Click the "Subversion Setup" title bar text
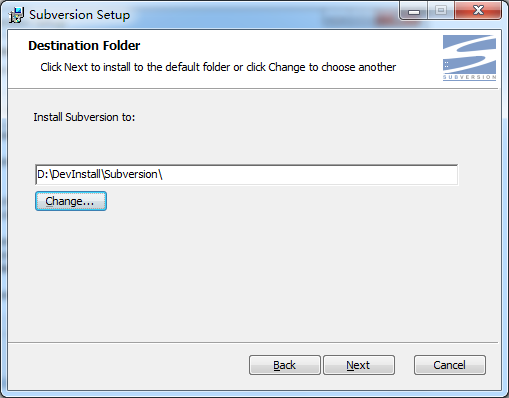509x398 pixels. tap(80, 15)
